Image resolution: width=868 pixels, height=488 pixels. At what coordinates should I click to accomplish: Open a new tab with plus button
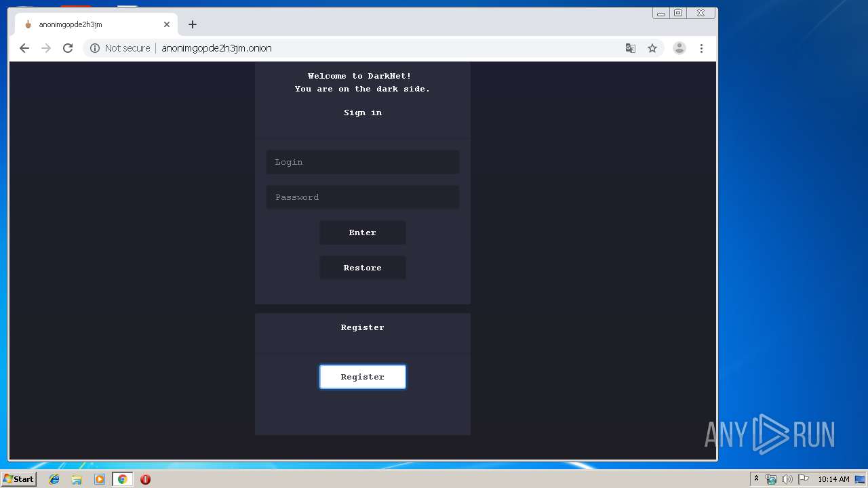tap(193, 24)
